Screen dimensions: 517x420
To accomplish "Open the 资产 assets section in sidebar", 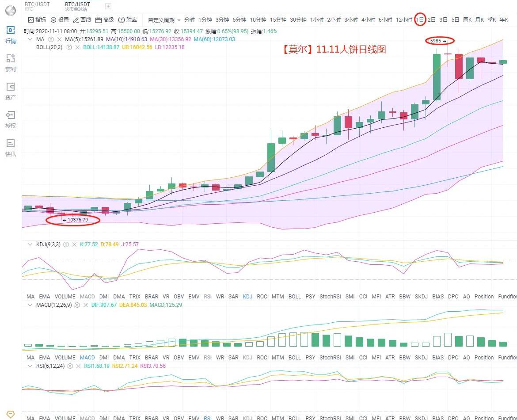I will [11, 92].
